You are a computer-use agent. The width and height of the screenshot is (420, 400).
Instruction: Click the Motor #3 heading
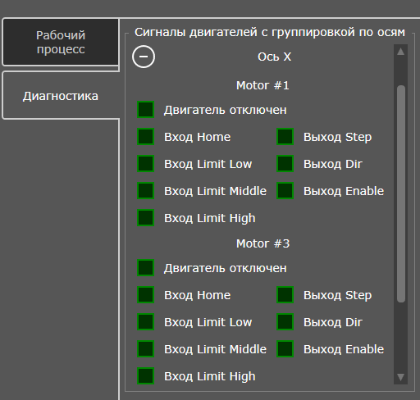pos(263,243)
